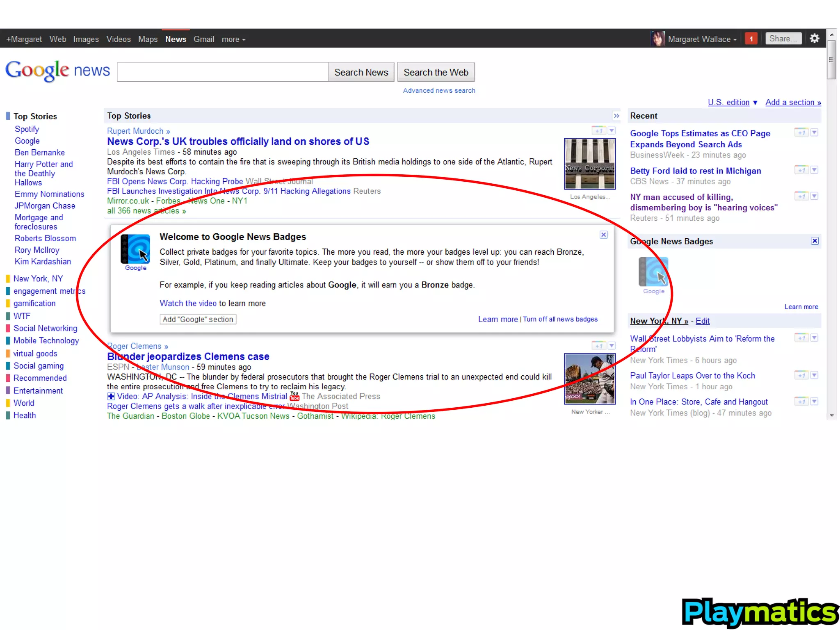Click Google badge icon in welcome box
Screen dimensions: 840x630
[135, 249]
